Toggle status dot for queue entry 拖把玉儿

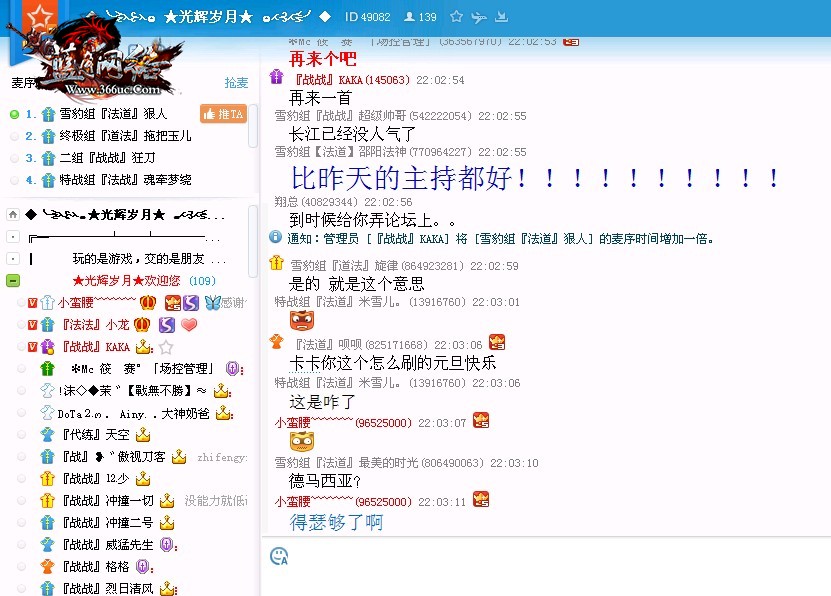click(x=14, y=137)
